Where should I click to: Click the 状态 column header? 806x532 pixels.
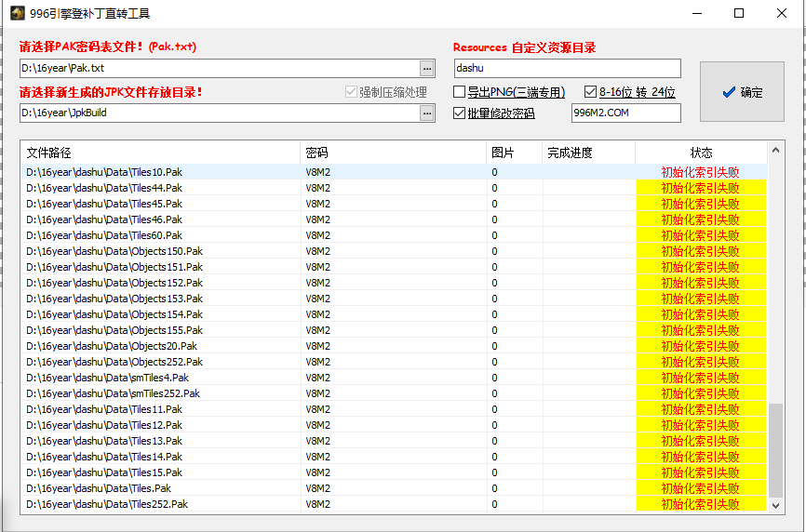click(701, 153)
